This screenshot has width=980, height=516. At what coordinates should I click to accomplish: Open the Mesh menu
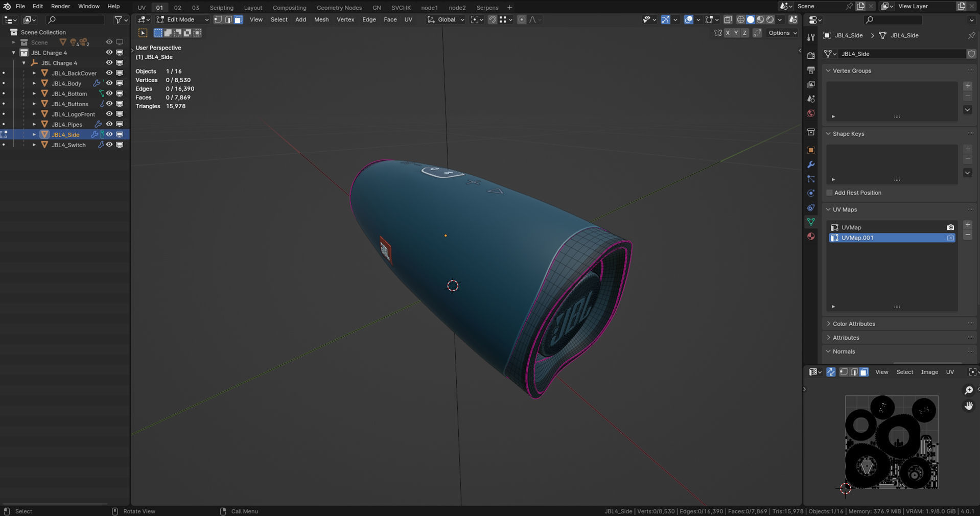tap(321, 19)
